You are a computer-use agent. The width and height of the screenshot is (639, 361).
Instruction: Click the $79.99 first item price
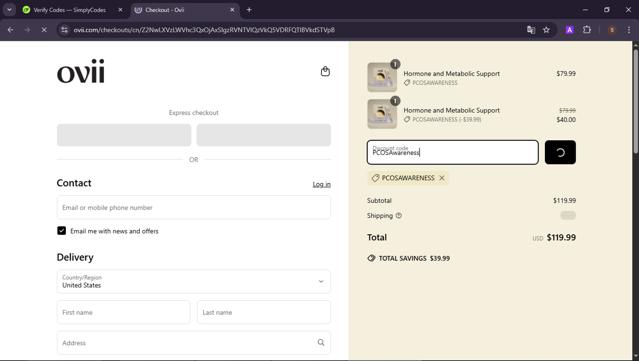[566, 74]
